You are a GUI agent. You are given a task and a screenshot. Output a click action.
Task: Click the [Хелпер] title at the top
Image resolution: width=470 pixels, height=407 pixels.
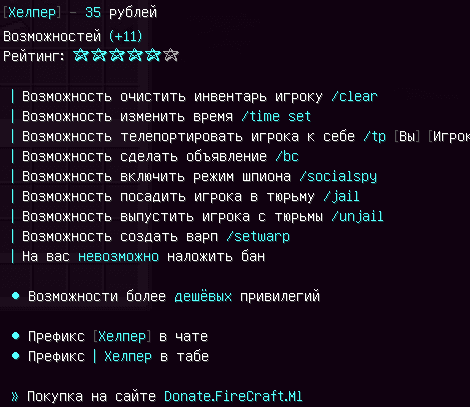click(32, 13)
